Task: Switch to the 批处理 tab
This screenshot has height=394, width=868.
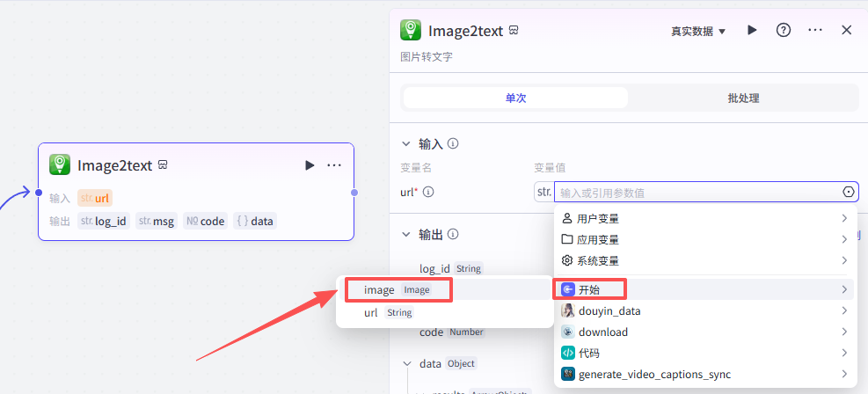Action: (x=743, y=98)
